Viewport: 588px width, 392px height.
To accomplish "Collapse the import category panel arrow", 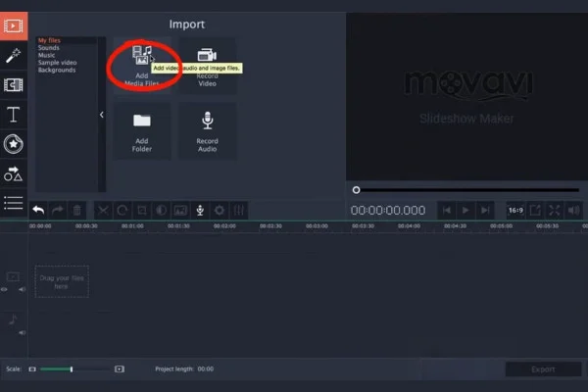I will click(102, 115).
